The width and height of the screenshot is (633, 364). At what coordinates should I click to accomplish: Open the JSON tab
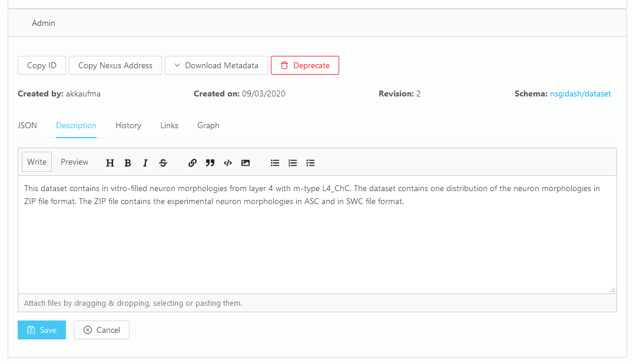[27, 125]
